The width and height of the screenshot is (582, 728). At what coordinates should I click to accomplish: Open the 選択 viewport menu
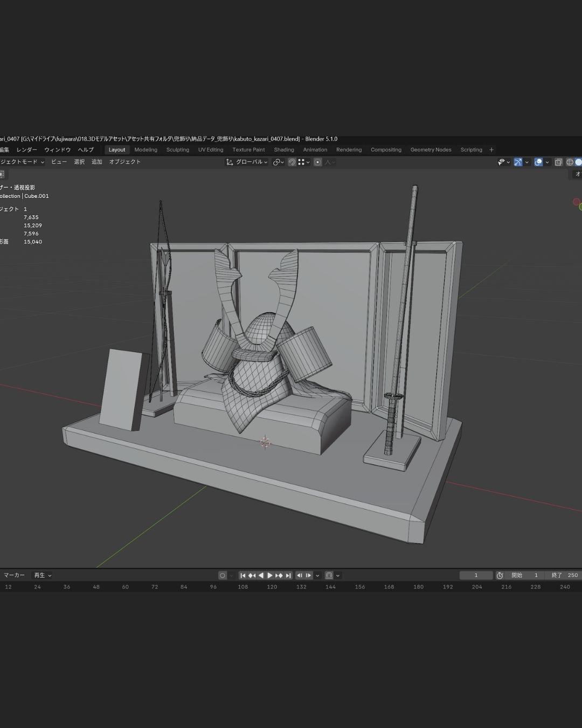79,162
